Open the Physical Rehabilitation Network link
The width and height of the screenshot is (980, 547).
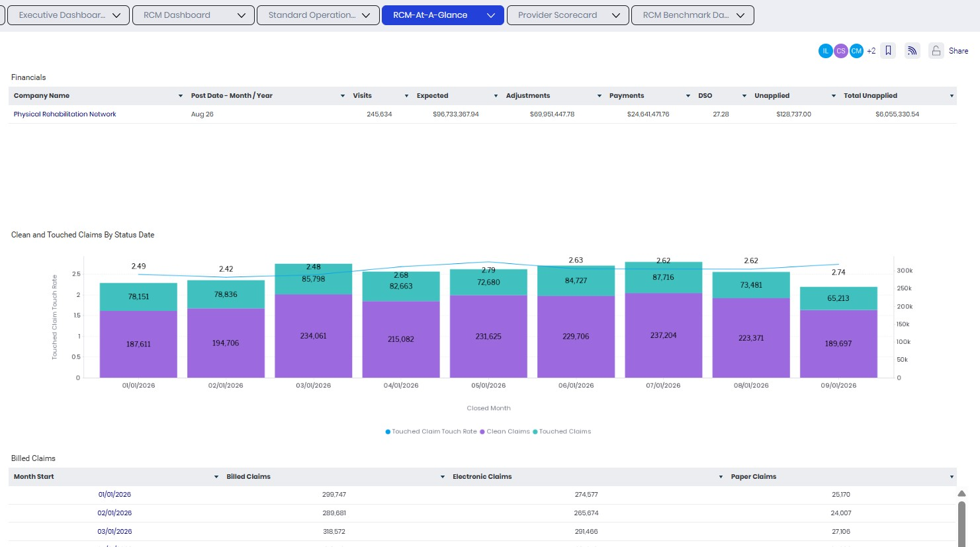click(x=65, y=114)
